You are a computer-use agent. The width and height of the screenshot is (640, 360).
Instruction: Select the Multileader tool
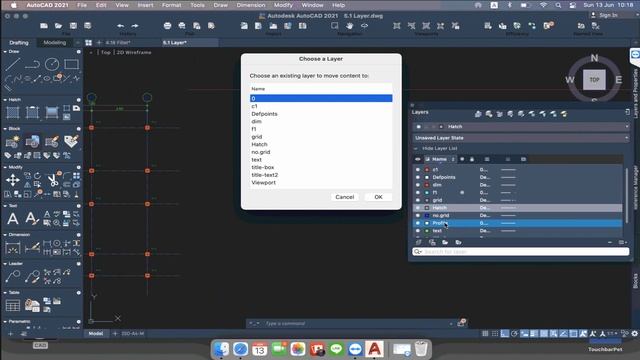[13, 276]
